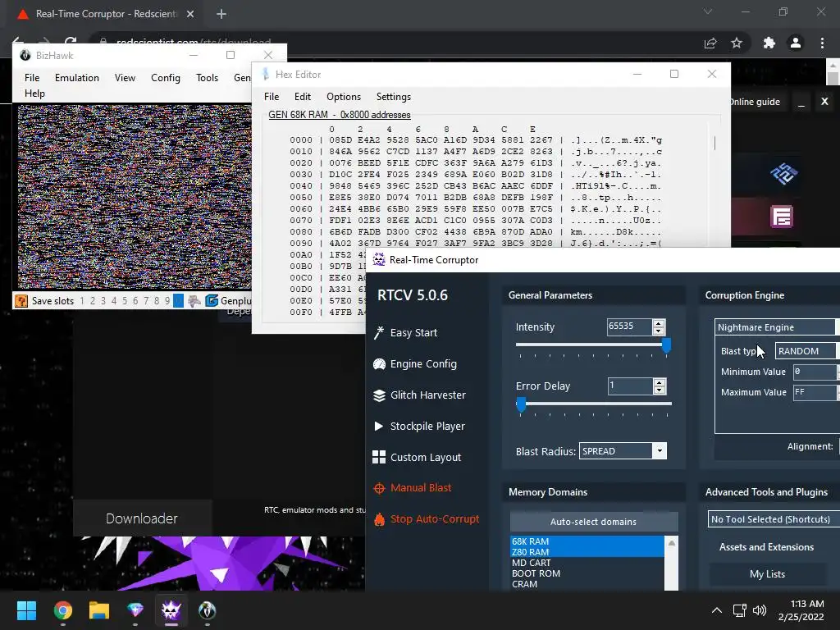The width and height of the screenshot is (840, 630).
Task: Click BizHawk icon in taskbar
Action: pyautogui.click(x=208, y=610)
